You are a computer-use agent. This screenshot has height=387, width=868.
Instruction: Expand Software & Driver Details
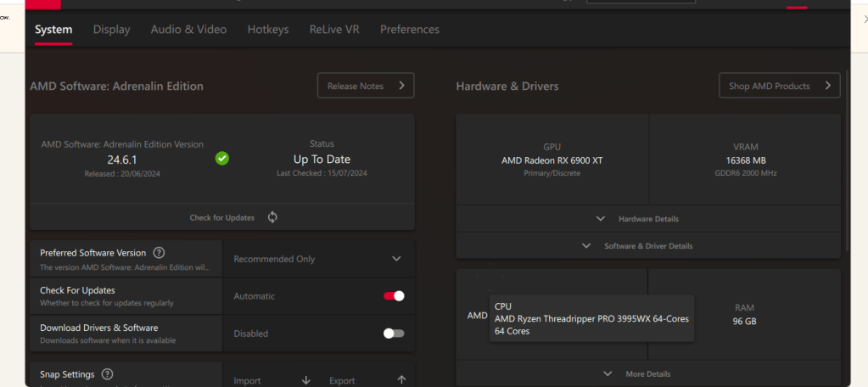pos(648,246)
